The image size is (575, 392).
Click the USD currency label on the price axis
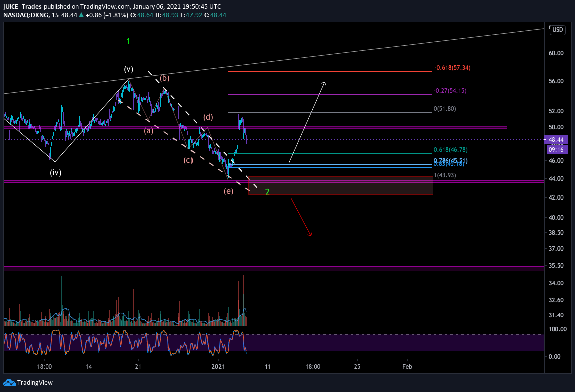click(558, 30)
